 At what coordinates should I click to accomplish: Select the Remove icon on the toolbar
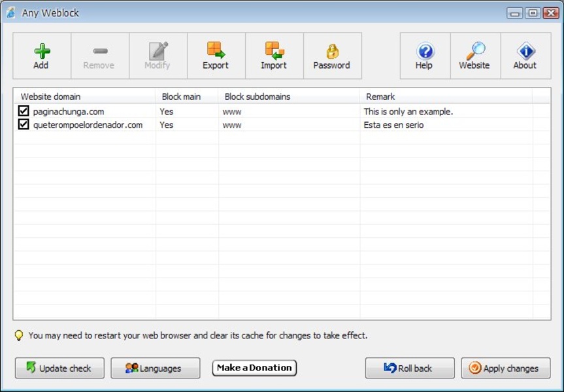(99, 56)
